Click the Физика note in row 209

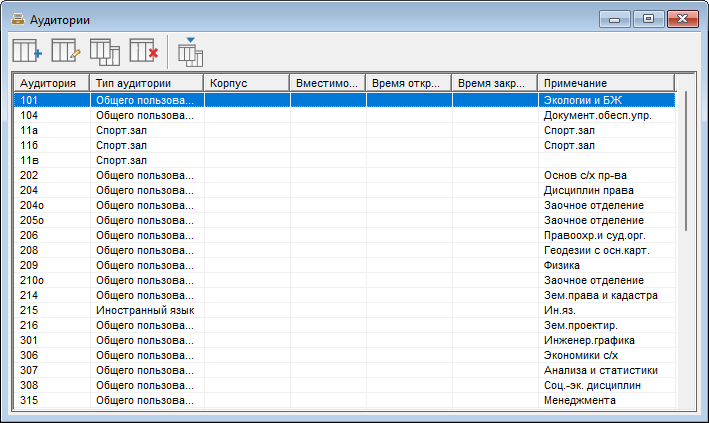pyautogui.click(x=562, y=266)
